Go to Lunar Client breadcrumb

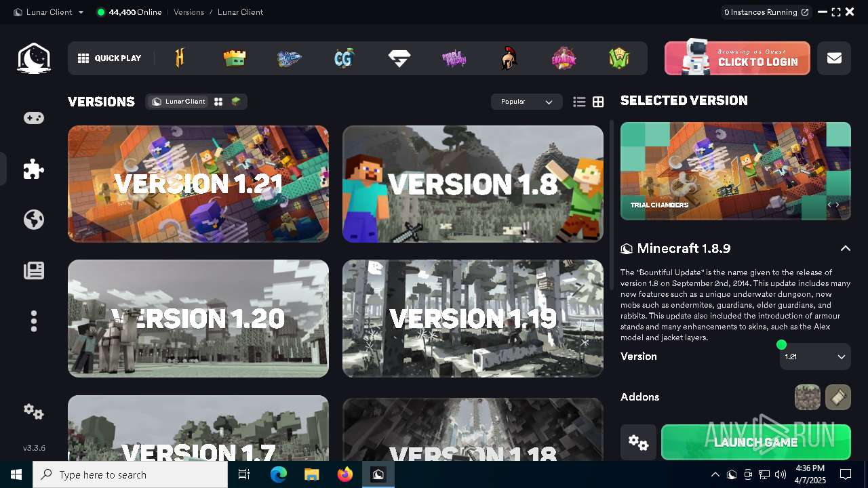[x=240, y=12]
